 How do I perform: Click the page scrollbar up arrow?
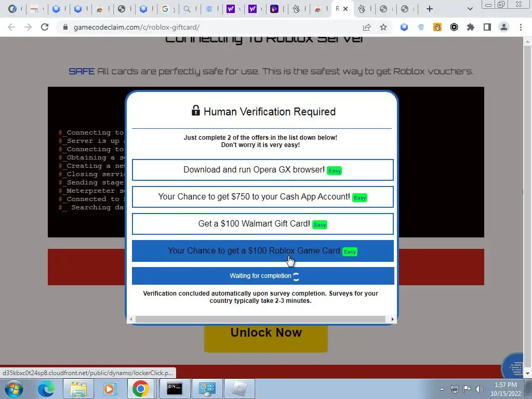(527, 42)
